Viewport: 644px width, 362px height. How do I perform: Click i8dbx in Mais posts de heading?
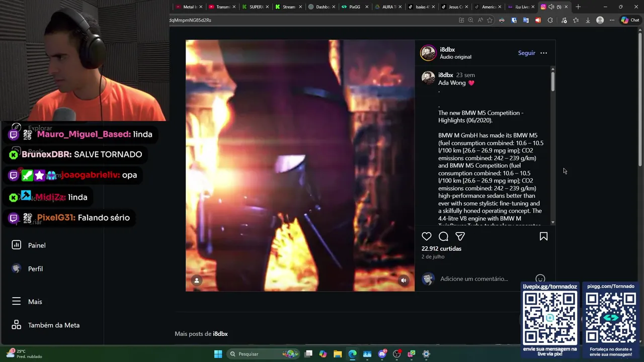(x=220, y=334)
